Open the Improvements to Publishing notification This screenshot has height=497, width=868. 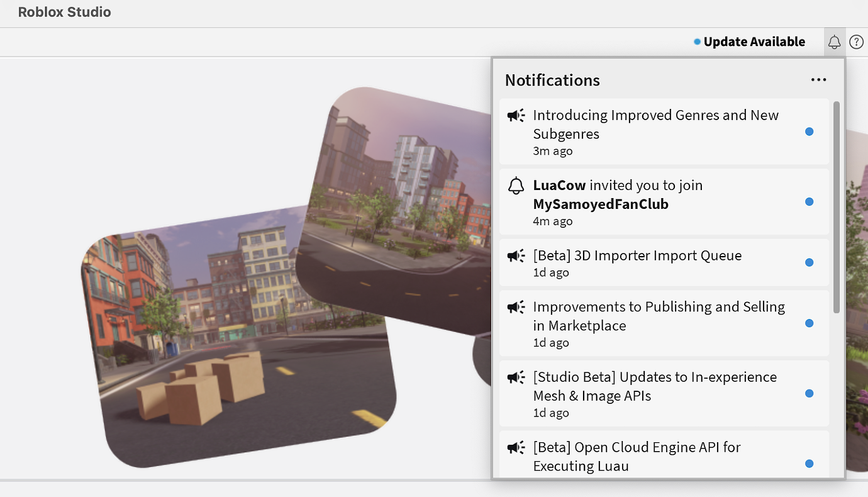(659, 316)
